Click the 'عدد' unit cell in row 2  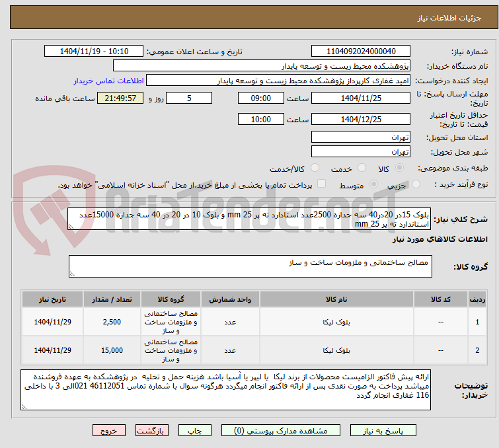coord(230,350)
